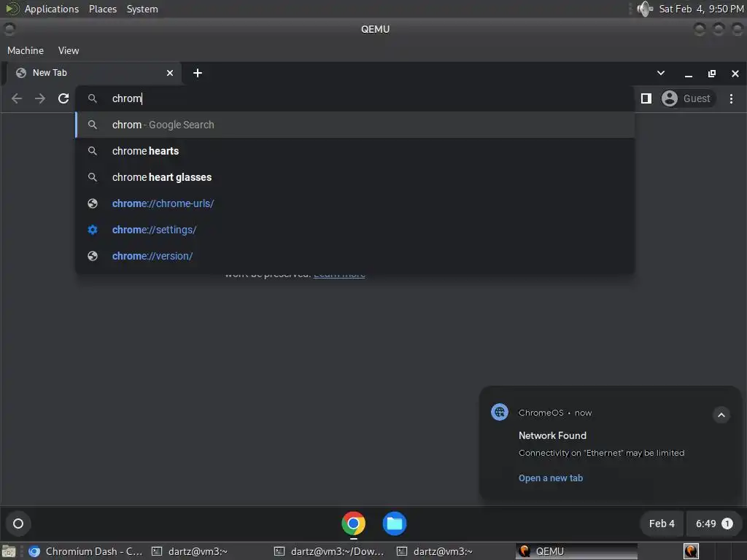Click the search magnifier icon in address bar
The height and width of the screenshot is (560, 747).
(x=93, y=98)
